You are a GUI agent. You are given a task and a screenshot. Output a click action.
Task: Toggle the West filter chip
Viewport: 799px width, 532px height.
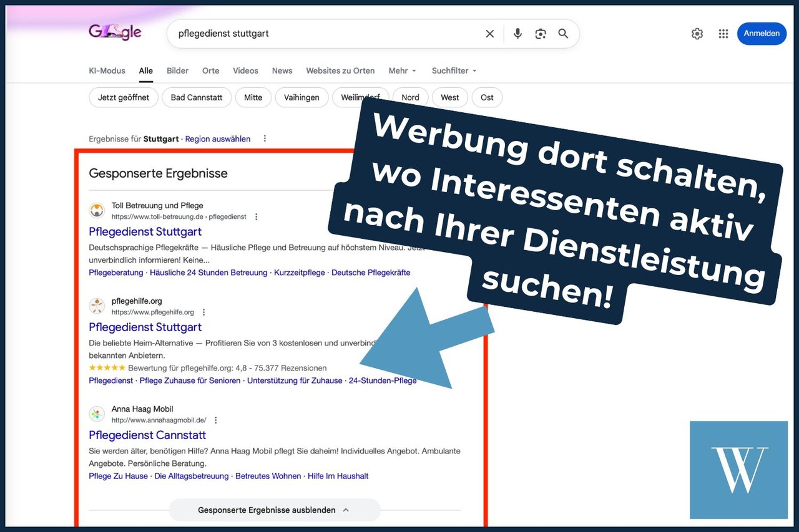click(450, 97)
